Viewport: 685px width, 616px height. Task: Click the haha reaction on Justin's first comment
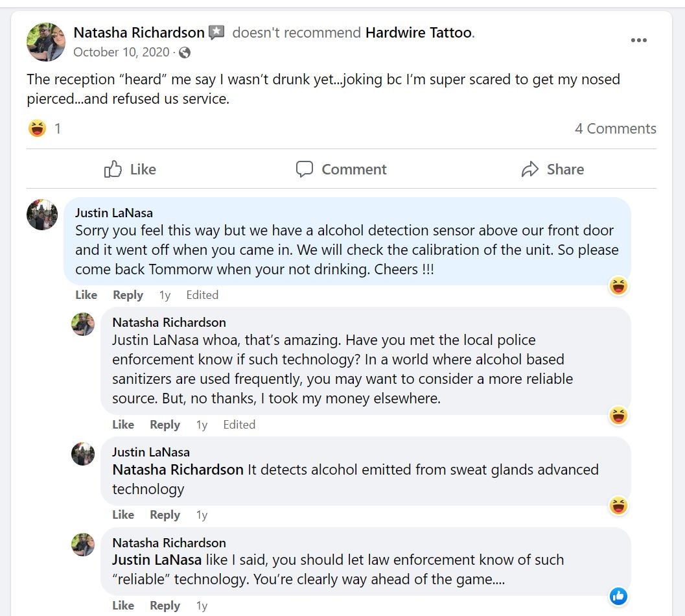point(619,285)
